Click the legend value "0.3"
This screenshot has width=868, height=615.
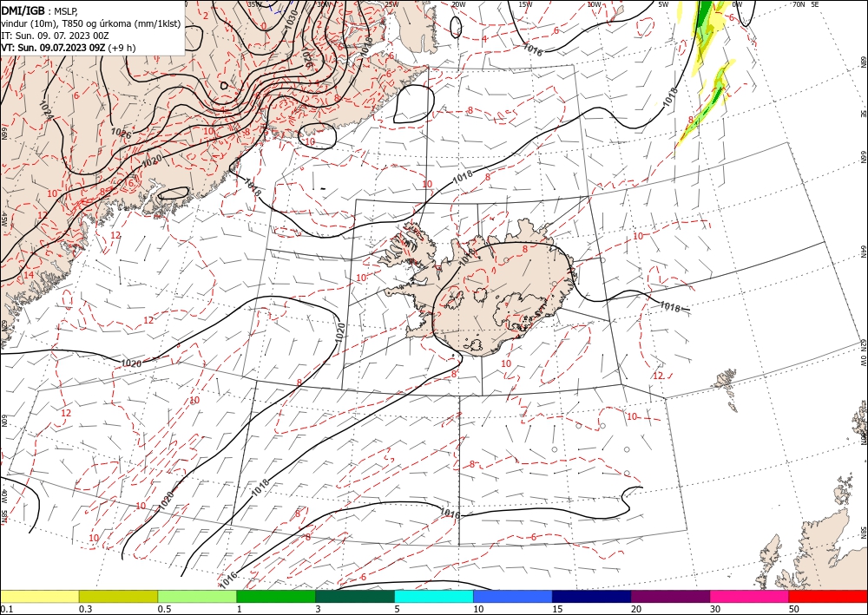(85, 609)
